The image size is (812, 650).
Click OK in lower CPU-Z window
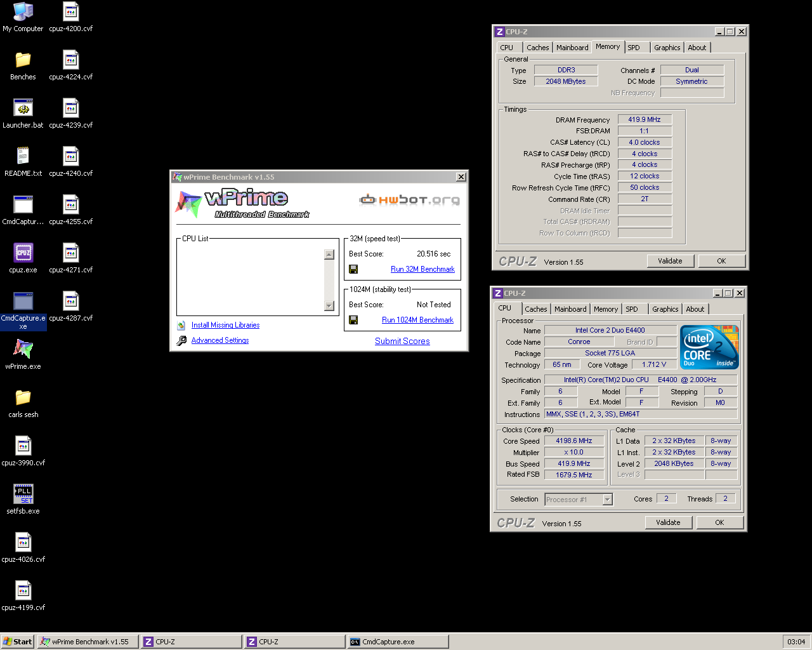[719, 522]
